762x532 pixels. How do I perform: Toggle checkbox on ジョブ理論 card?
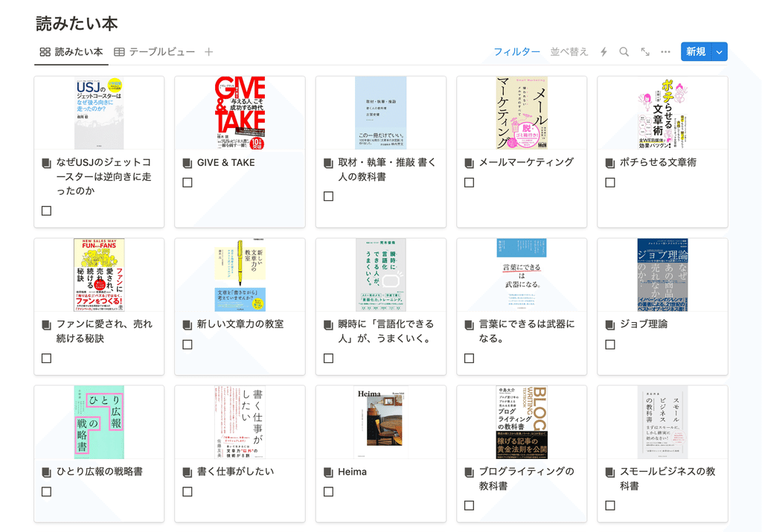[610, 344]
